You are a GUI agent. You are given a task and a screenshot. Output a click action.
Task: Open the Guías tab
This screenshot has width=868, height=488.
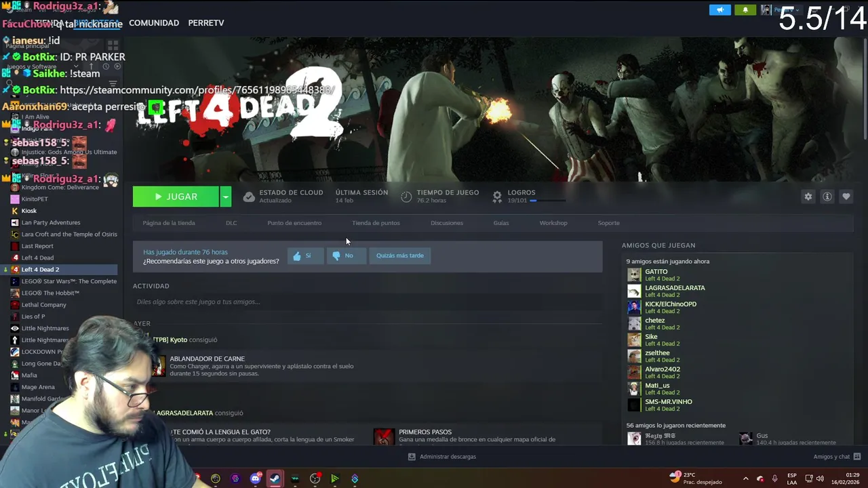[501, 223]
